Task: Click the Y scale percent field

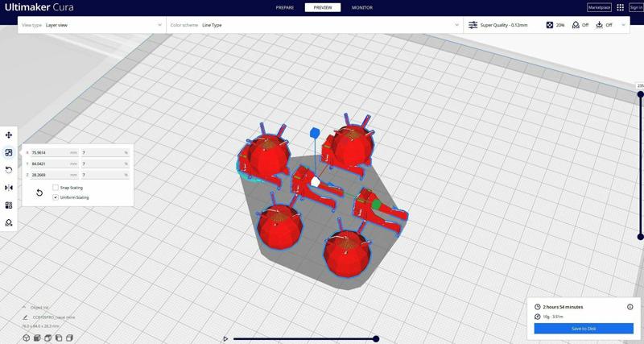Action: pyautogui.click(x=105, y=164)
